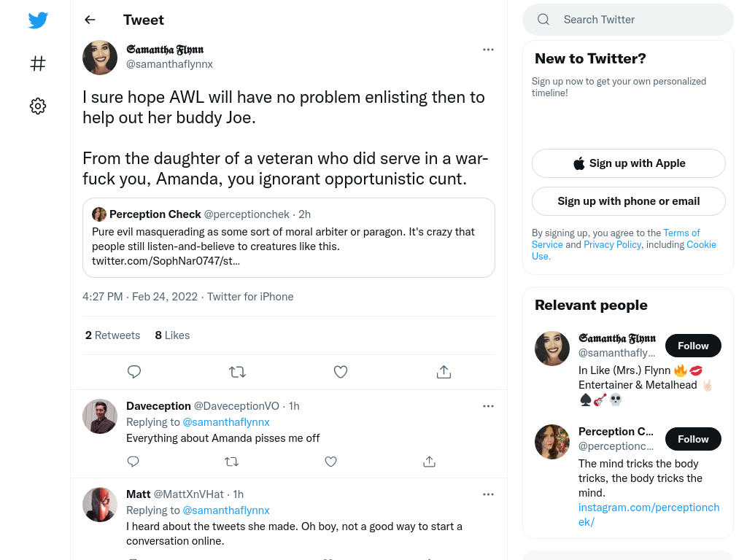Viewport: 747px width, 560px height.
Task: Focus the Search Twitter field
Action: 628,20
